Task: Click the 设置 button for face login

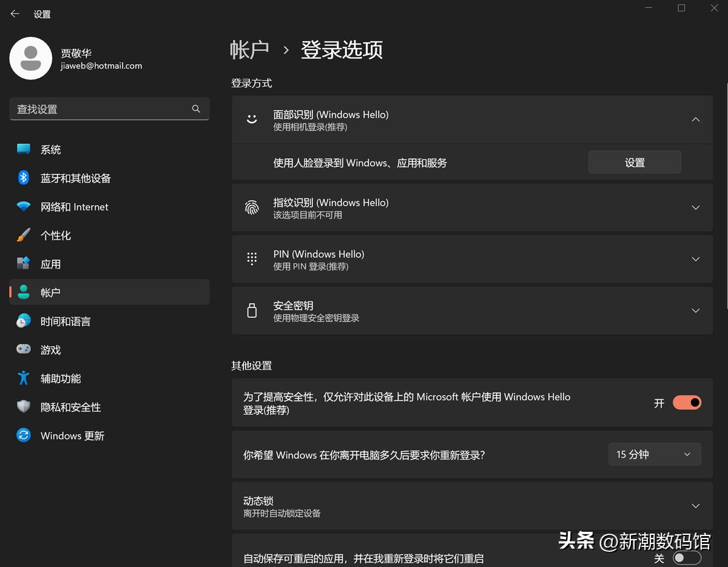Action: [x=635, y=162]
